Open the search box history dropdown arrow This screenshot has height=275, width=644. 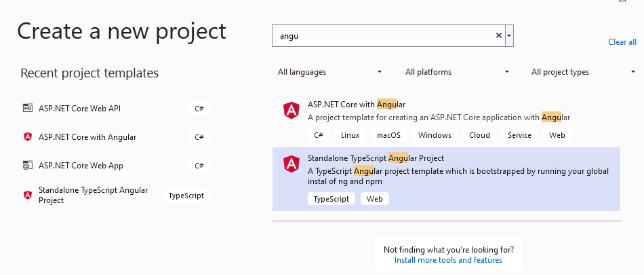(x=509, y=36)
